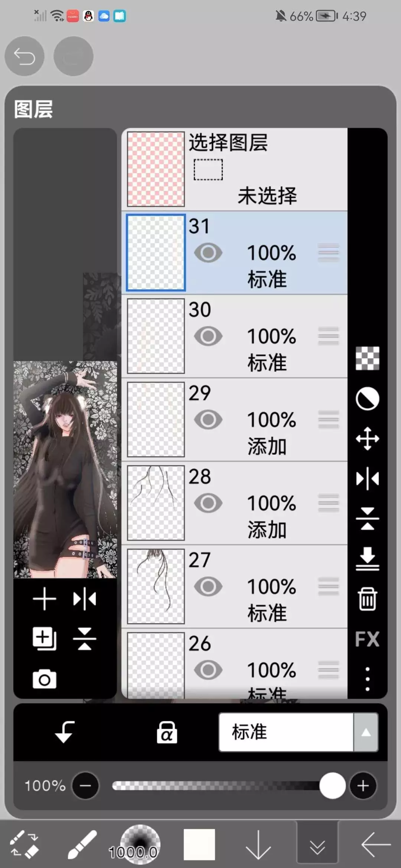Flip layer vertically in left panel
Viewport: 401px width, 868px height.
click(x=85, y=639)
